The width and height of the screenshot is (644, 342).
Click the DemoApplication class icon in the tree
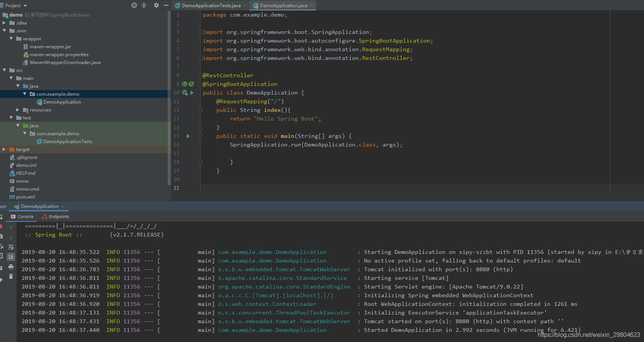(x=39, y=102)
